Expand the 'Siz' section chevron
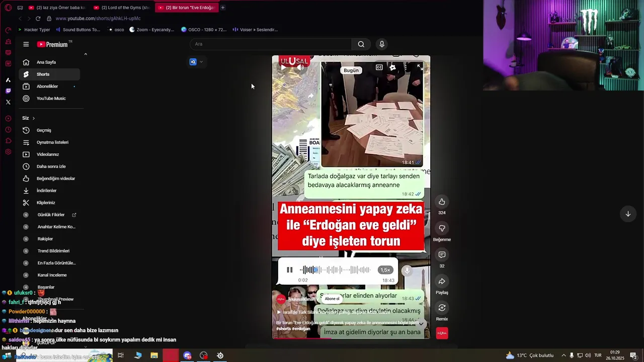644x362 pixels. [x=34, y=118]
